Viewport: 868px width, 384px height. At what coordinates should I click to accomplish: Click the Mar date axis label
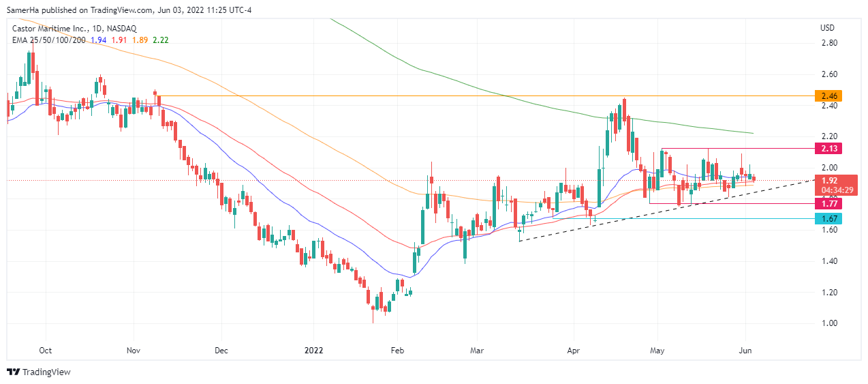click(478, 351)
